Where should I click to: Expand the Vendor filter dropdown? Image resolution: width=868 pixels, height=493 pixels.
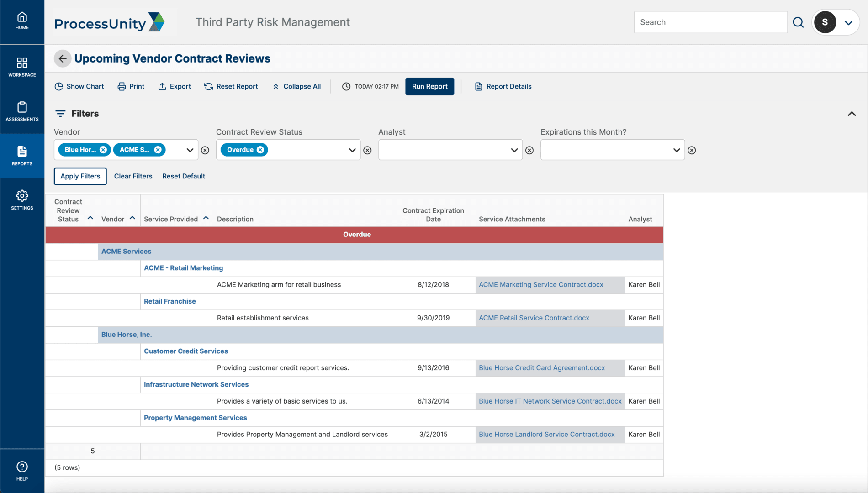(190, 150)
